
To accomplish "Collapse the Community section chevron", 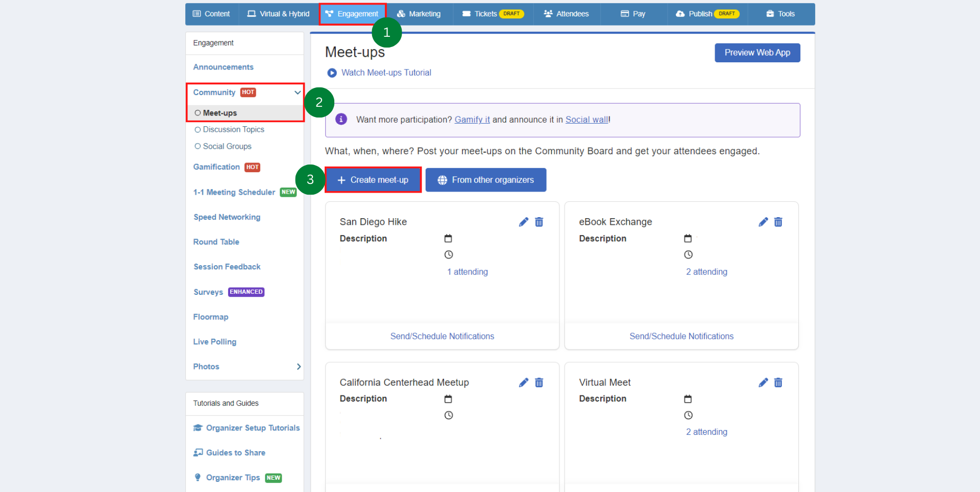I will click(298, 92).
